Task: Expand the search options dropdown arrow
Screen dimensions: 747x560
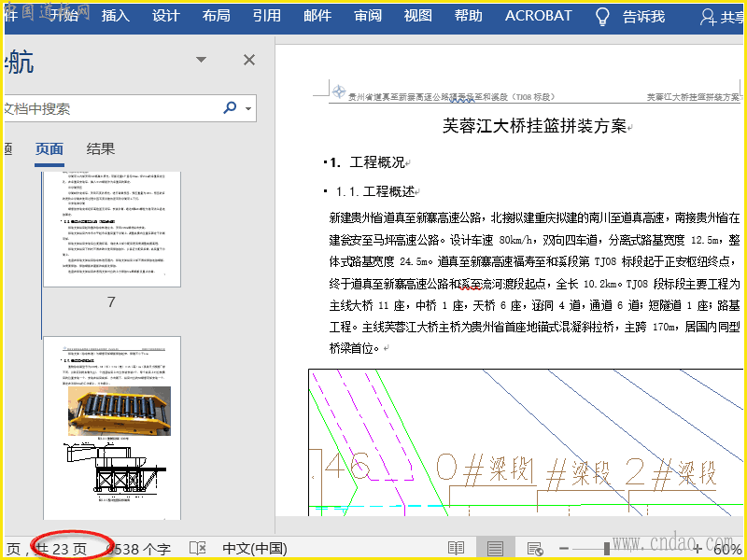Action: (x=248, y=109)
